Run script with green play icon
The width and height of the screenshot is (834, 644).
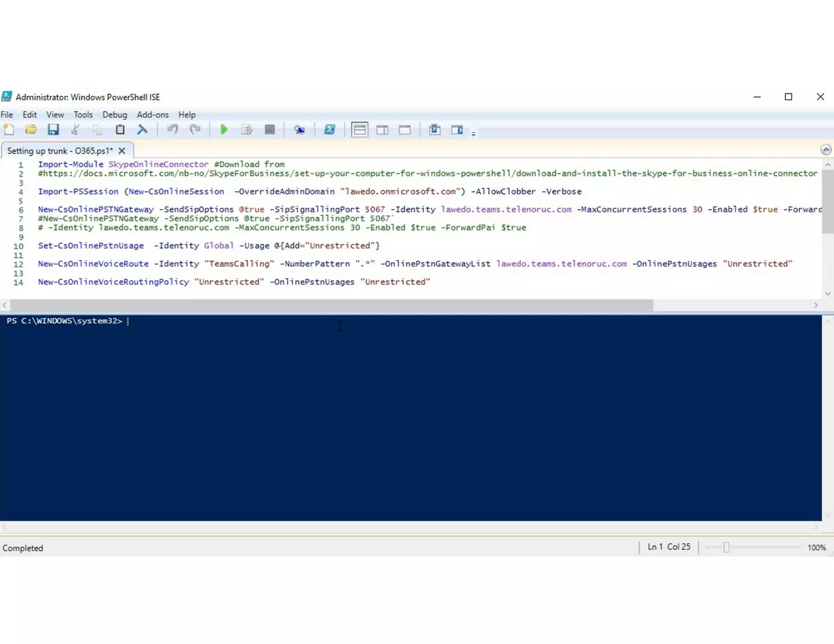[x=224, y=130]
